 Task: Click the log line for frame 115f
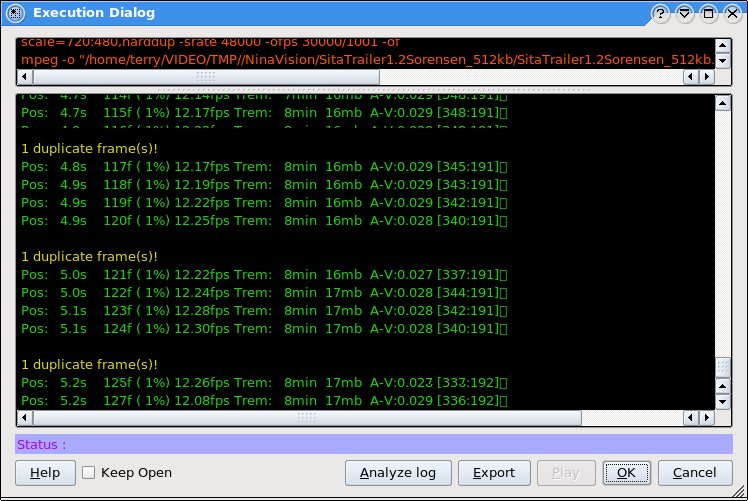click(264, 113)
